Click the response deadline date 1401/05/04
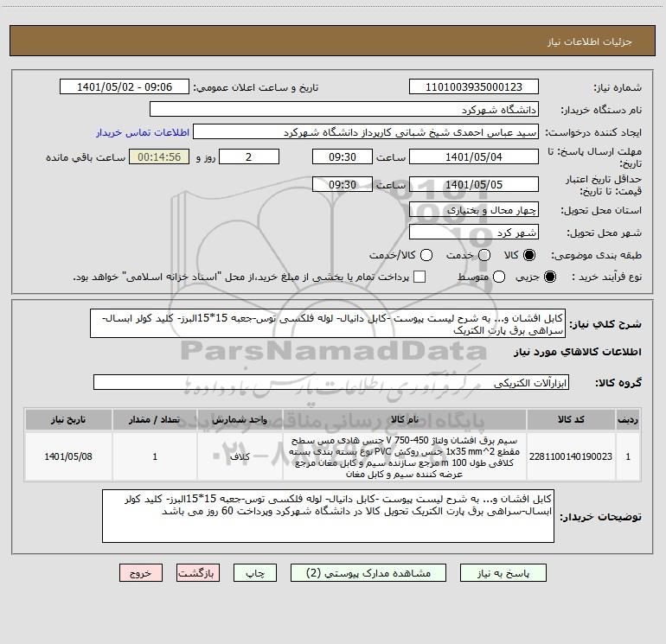 coord(474,156)
